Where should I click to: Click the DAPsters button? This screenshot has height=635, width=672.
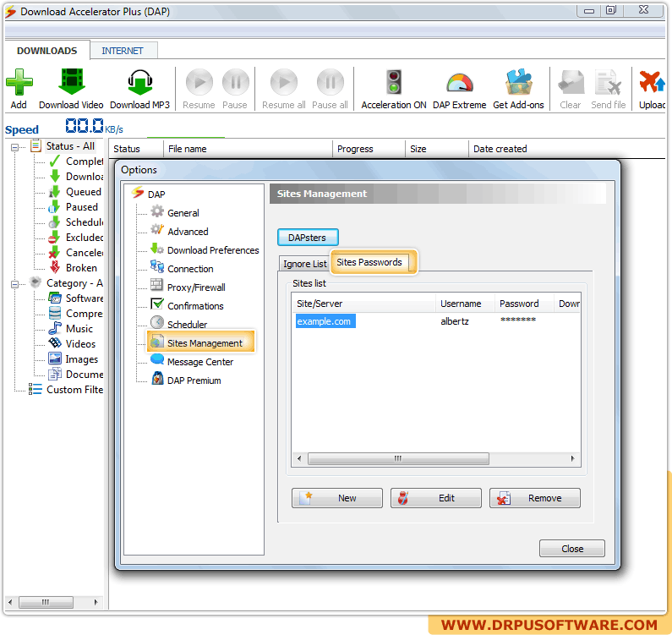308,238
